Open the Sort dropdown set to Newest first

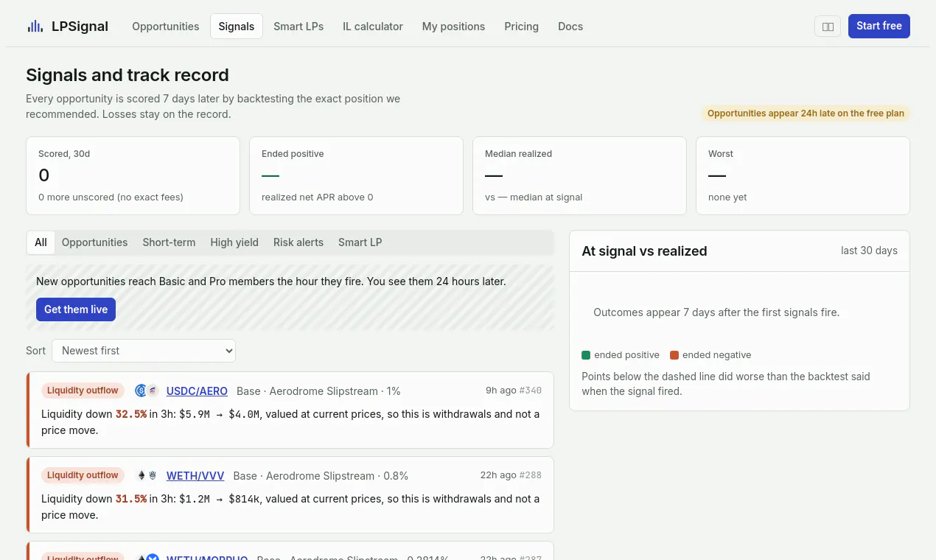point(144,351)
